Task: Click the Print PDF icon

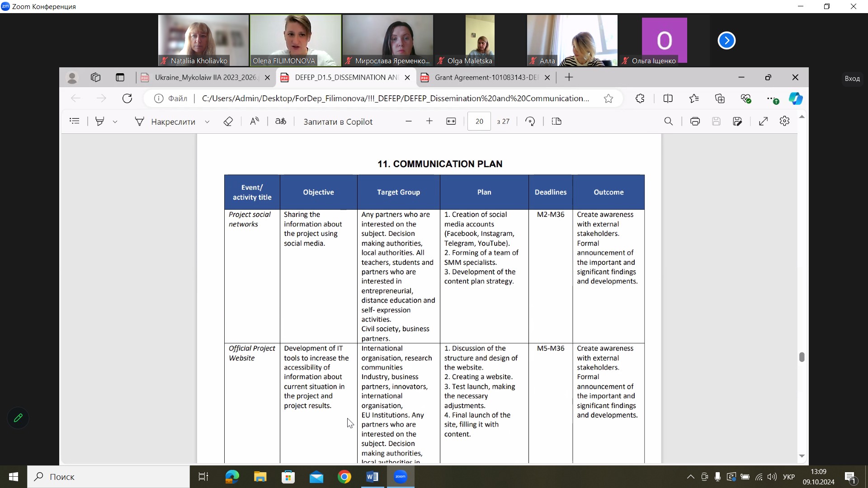Action: 695,122
